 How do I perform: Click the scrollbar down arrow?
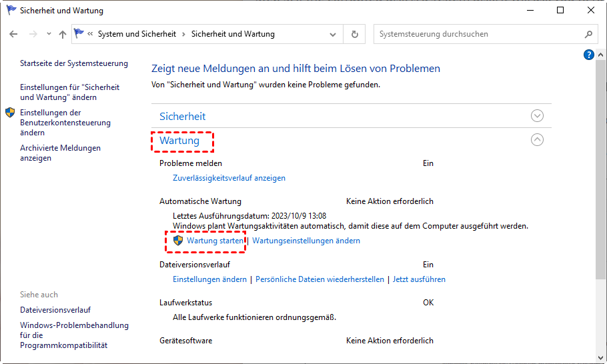(x=600, y=358)
